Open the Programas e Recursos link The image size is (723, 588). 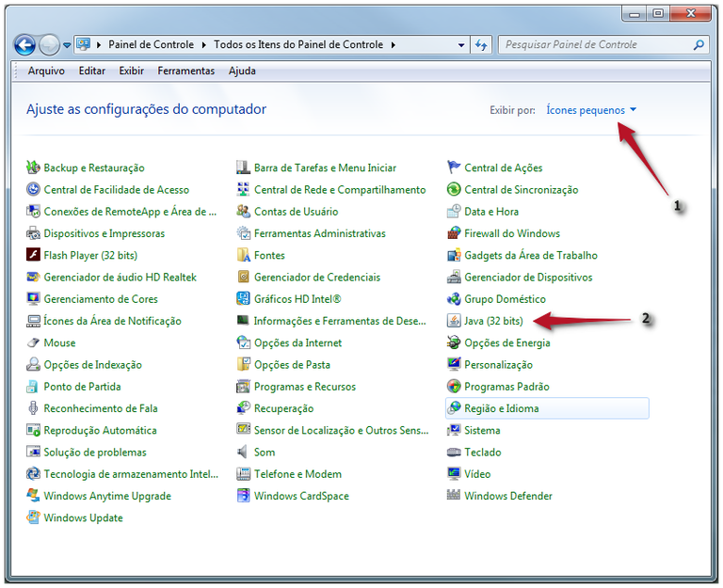pyautogui.click(x=304, y=387)
